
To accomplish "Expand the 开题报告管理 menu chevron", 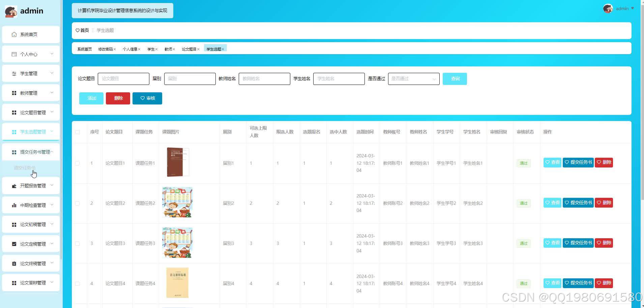I will (x=52, y=185).
